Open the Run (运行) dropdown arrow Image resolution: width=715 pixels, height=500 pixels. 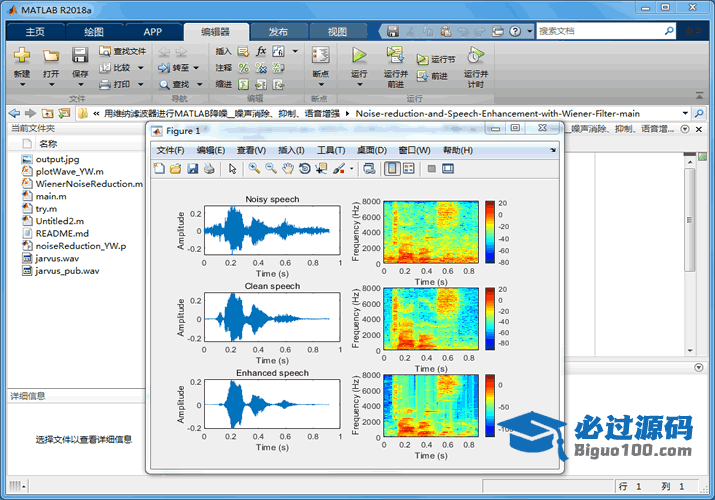click(x=359, y=84)
